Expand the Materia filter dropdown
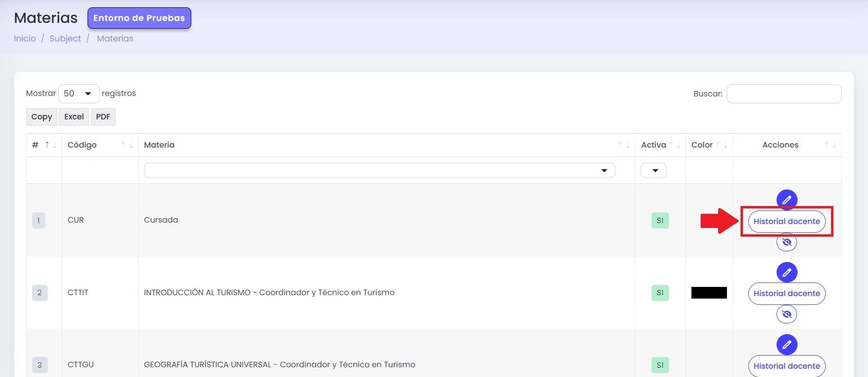The width and height of the screenshot is (868, 377). coord(380,170)
